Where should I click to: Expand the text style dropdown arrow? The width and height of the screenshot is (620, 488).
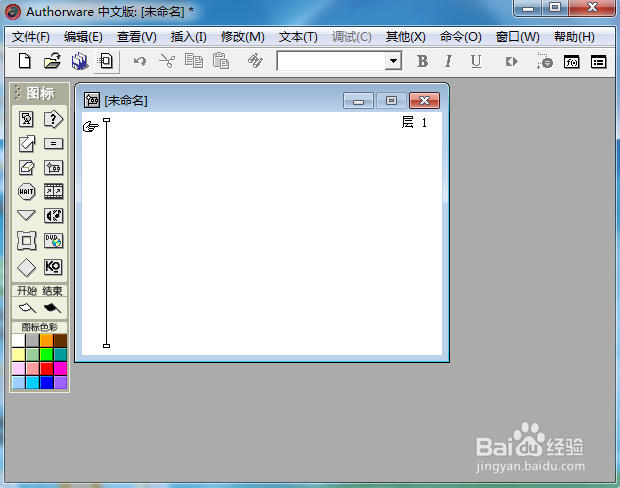click(x=393, y=61)
